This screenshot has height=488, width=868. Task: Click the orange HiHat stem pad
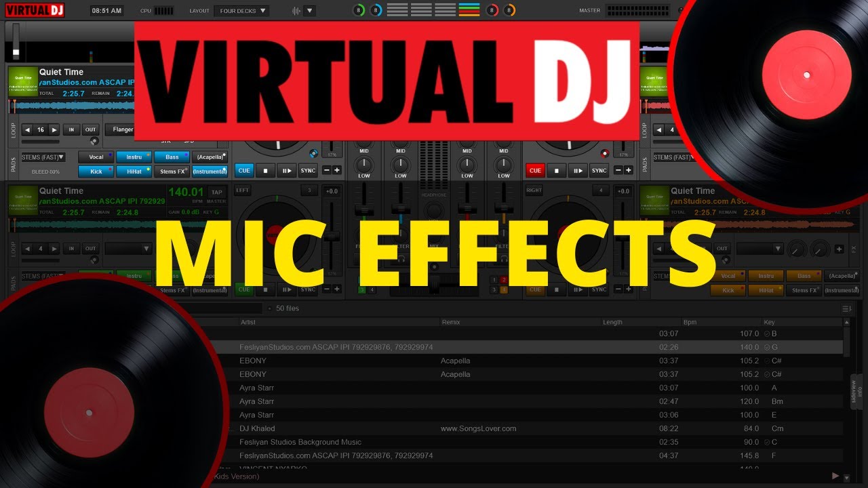coord(766,290)
